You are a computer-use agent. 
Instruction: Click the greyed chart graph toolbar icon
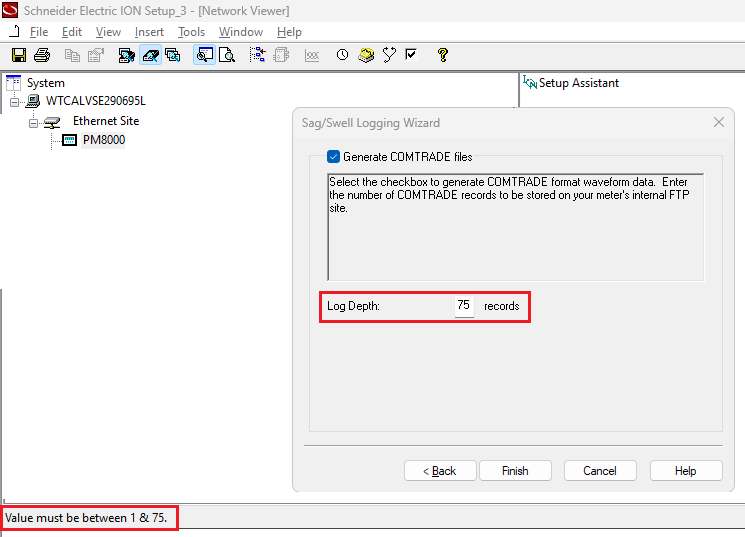click(x=312, y=56)
